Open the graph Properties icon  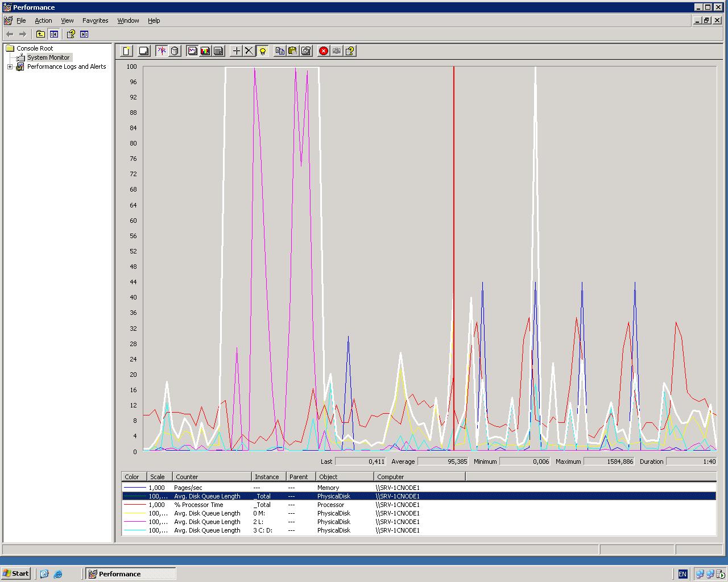[x=306, y=51]
